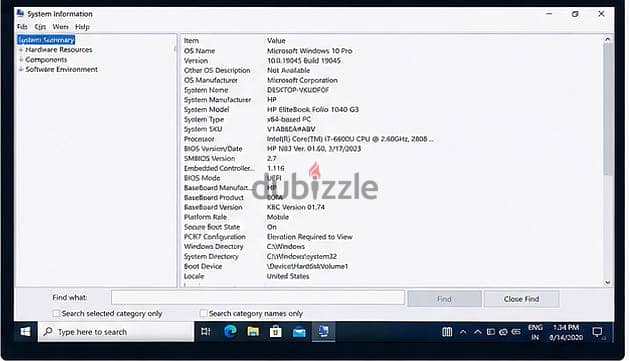
Task: Click the 'KBC Version 01.74' value
Action: click(296, 207)
